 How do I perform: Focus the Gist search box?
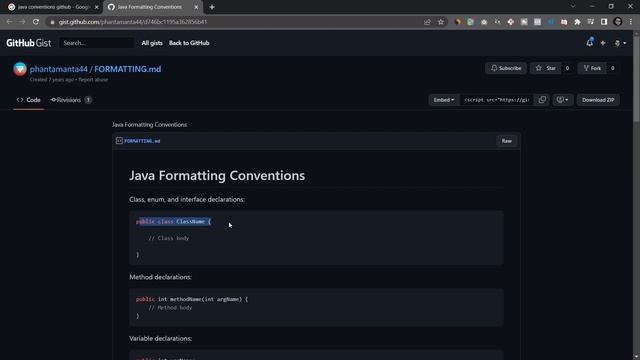click(97, 43)
